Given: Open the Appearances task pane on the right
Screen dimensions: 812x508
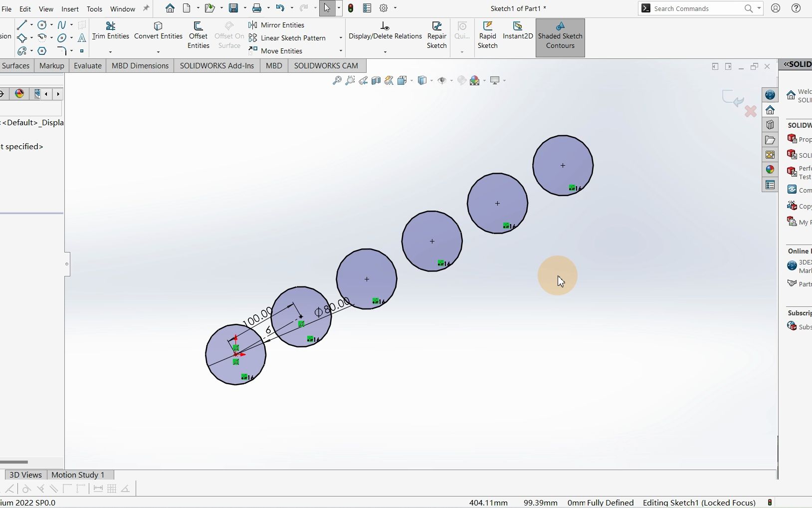Looking at the screenshot, I should 770,170.
